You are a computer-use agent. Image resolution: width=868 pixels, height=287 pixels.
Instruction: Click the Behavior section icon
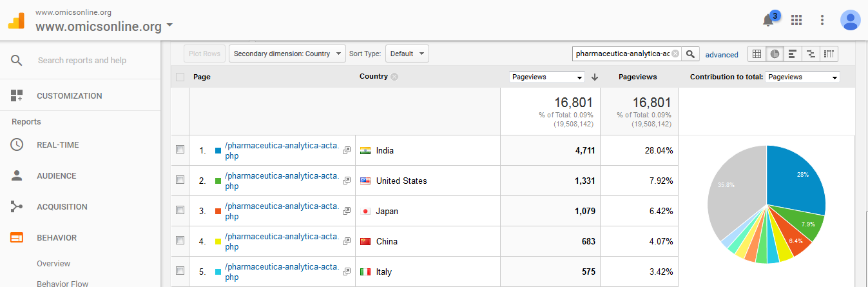click(17, 237)
